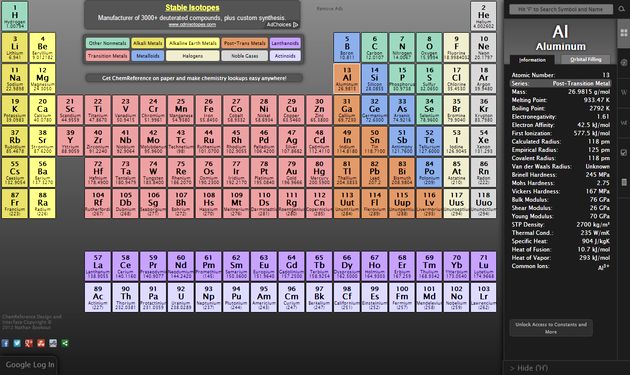This screenshot has width=630, height=375.
Task: Switch to the Orbital Filling tab
Action: tap(586, 59)
